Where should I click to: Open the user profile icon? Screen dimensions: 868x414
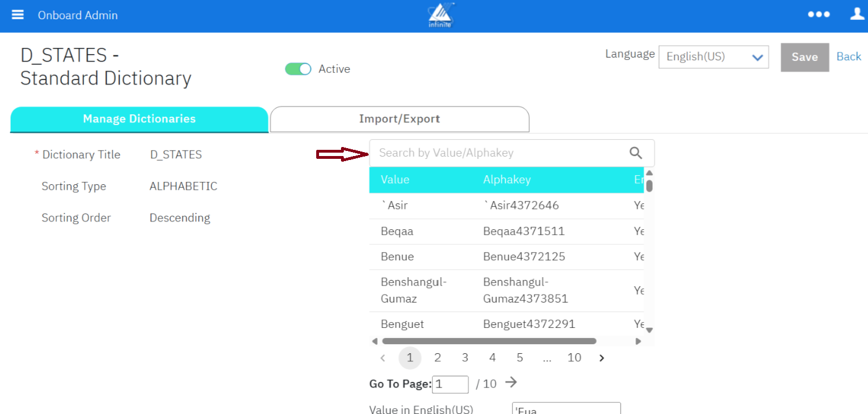click(x=857, y=15)
